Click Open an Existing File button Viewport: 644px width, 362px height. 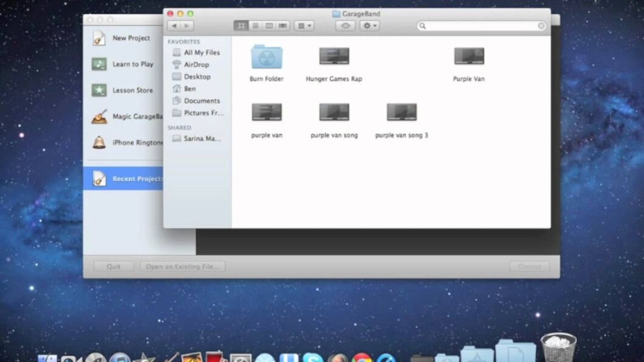pyautogui.click(x=183, y=267)
